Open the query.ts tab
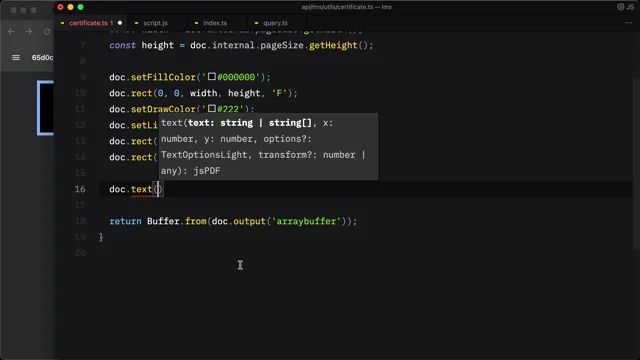Screen dimensions: 640x360 coord(275,23)
